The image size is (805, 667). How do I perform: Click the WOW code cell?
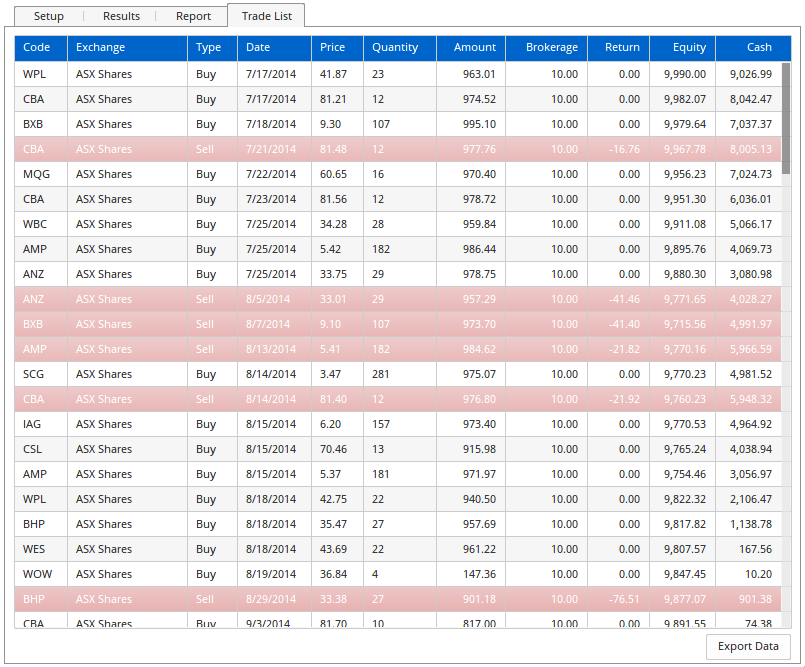[41, 574]
